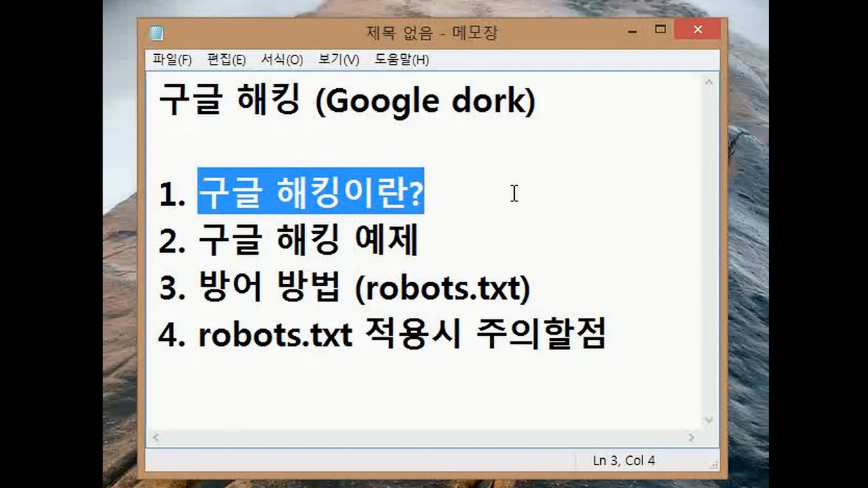This screenshot has height=488, width=868.
Task: Close the 메모장 window
Action: (697, 30)
